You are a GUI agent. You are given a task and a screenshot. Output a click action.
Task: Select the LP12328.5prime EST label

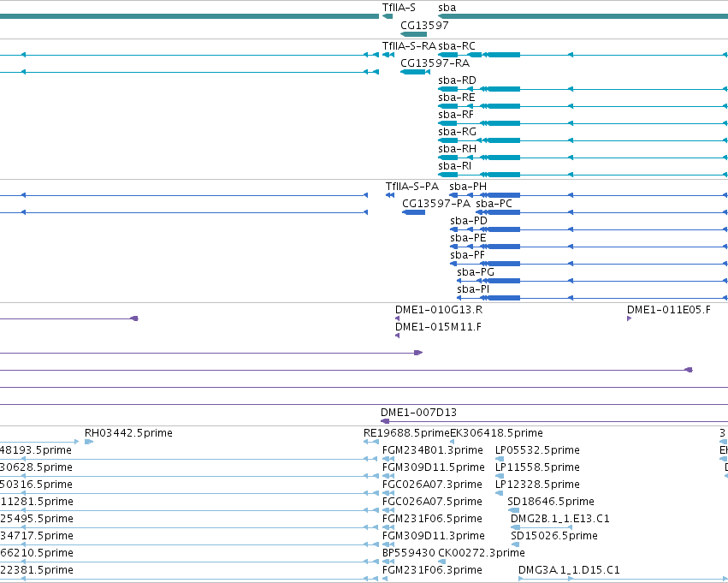point(537,485)
